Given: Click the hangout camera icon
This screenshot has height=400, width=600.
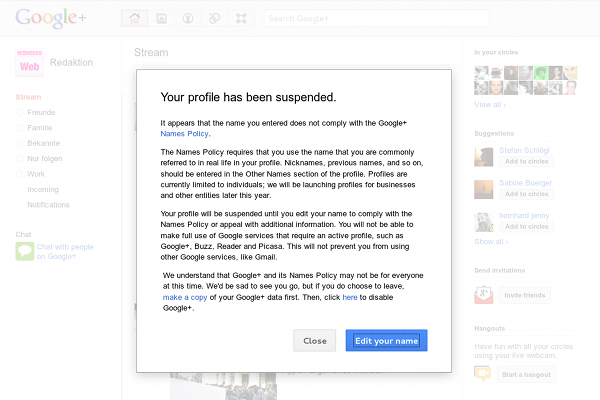Looking at the screenshot, I should click(483, 373).
